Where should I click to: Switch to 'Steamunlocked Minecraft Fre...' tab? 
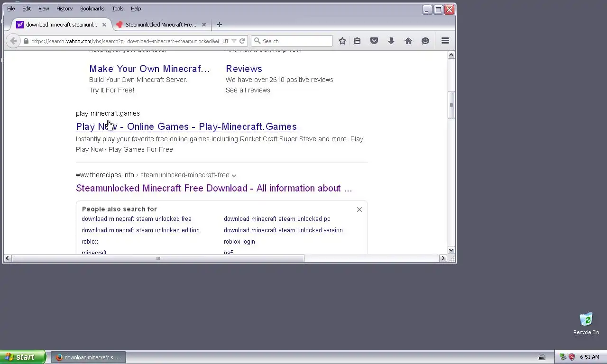(160, 25)
